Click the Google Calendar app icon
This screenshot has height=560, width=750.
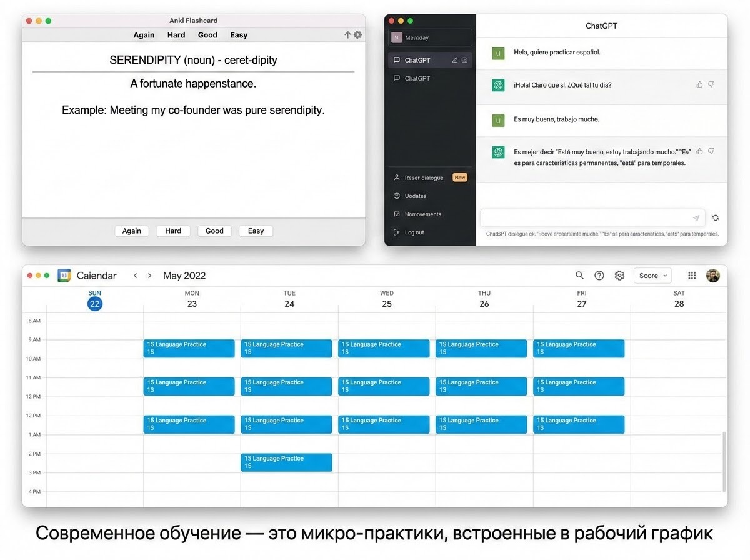[x=64, y=275]
